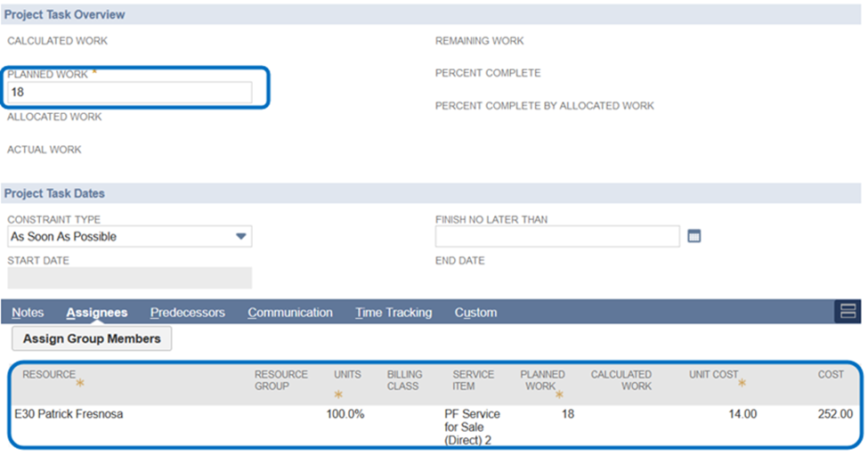Focus the Planned Work input field

[130, 93]
